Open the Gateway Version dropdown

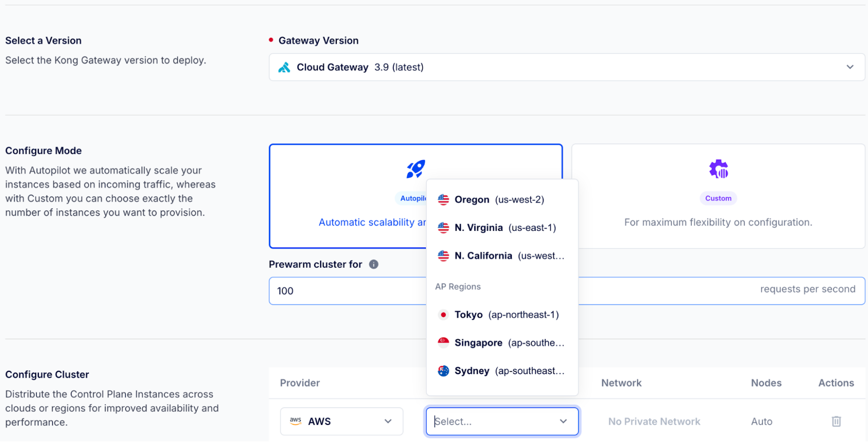[x=850, y=67]
